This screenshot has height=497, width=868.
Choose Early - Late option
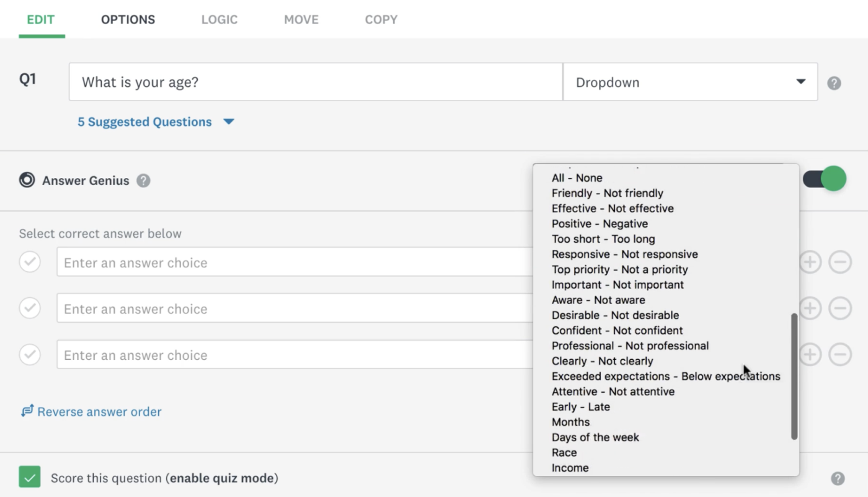tap(581, 407)
